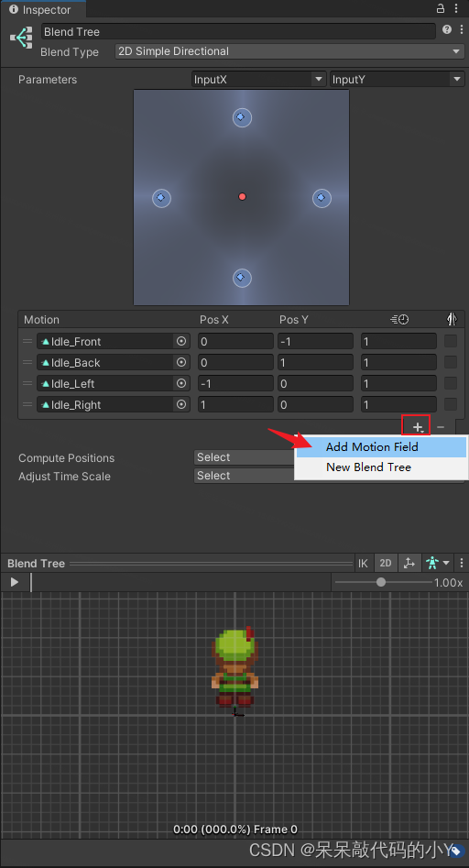
Task: Click the preview speed slider handle
Action: coord(380,582)
